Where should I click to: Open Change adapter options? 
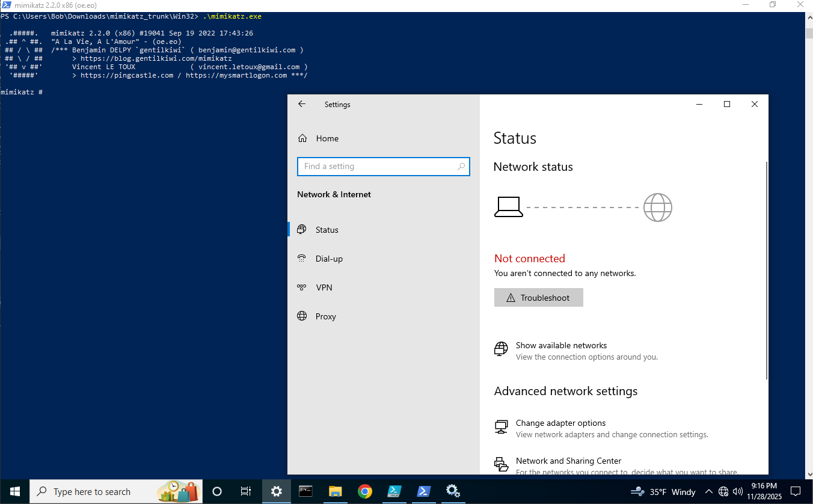560,423
